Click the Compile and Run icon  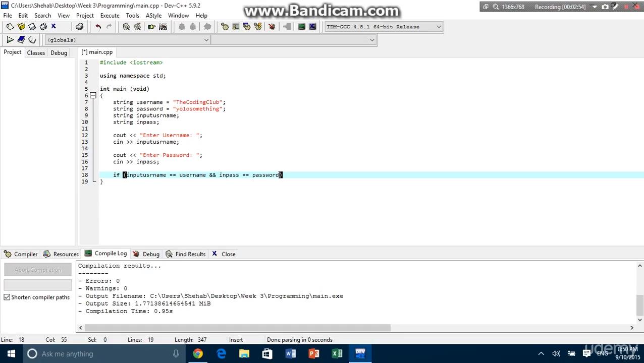point(247,27)
